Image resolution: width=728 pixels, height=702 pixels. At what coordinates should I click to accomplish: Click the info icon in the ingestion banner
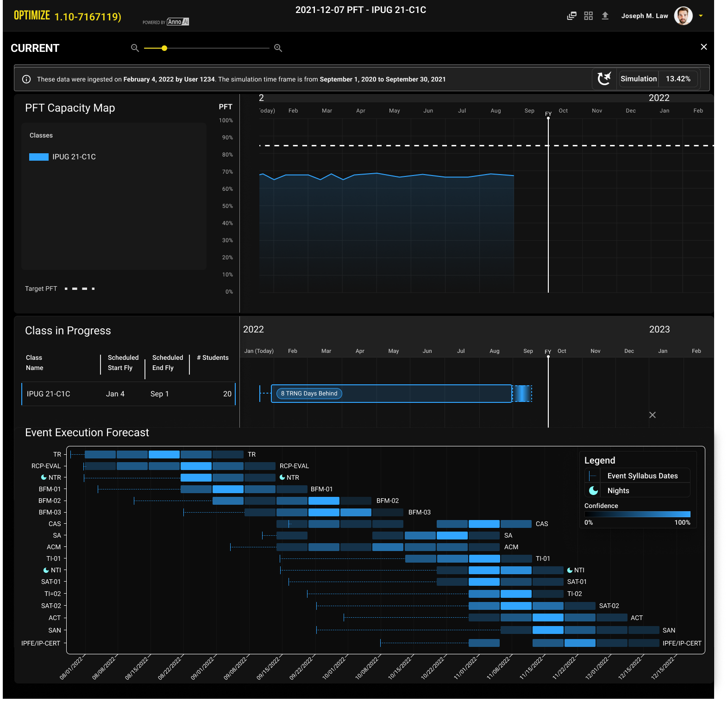[x=26, y=79]
